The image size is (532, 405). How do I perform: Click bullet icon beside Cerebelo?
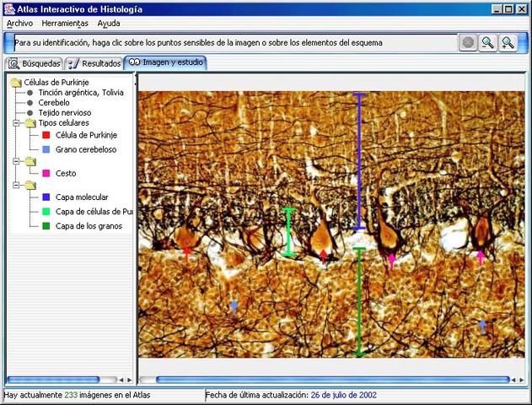[x=30, y=103]
